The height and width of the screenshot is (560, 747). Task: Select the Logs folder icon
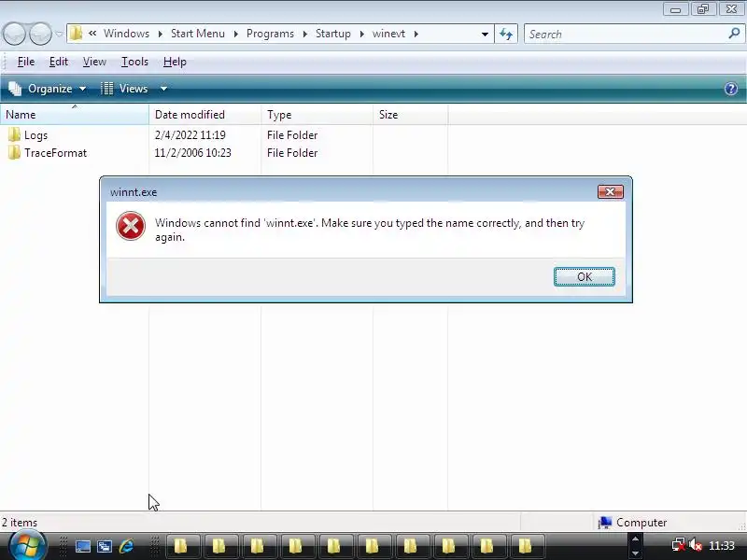pyautogui.click(x=14, y=134)
